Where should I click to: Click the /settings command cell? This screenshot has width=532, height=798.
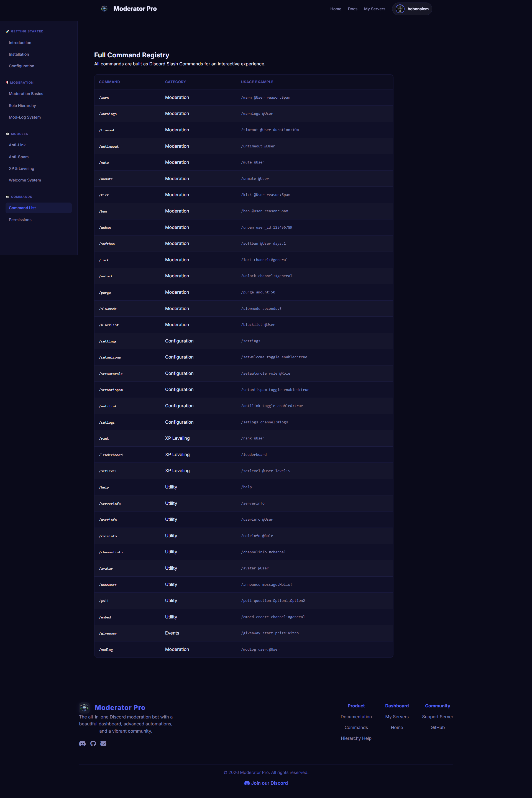pos(108,341)
